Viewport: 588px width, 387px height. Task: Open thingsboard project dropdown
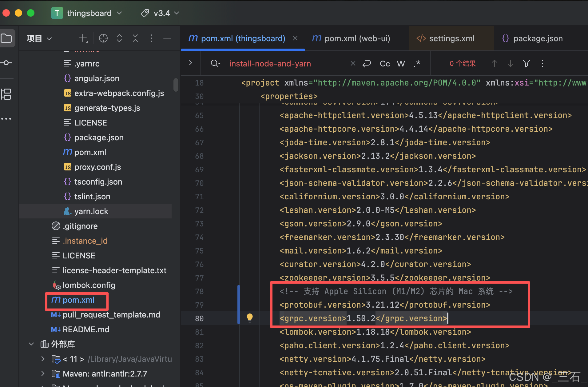[x=87, y=13]
